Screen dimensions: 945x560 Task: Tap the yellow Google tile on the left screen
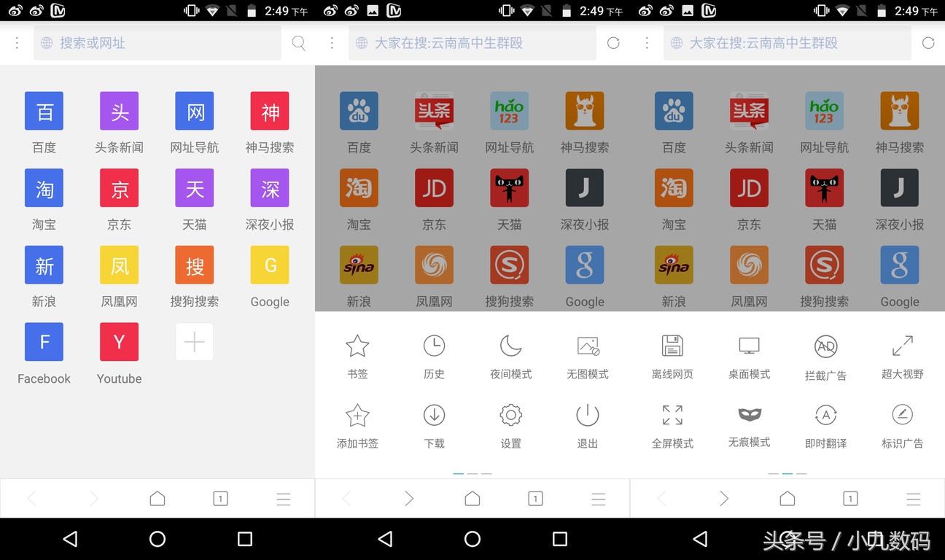point(270,265)
